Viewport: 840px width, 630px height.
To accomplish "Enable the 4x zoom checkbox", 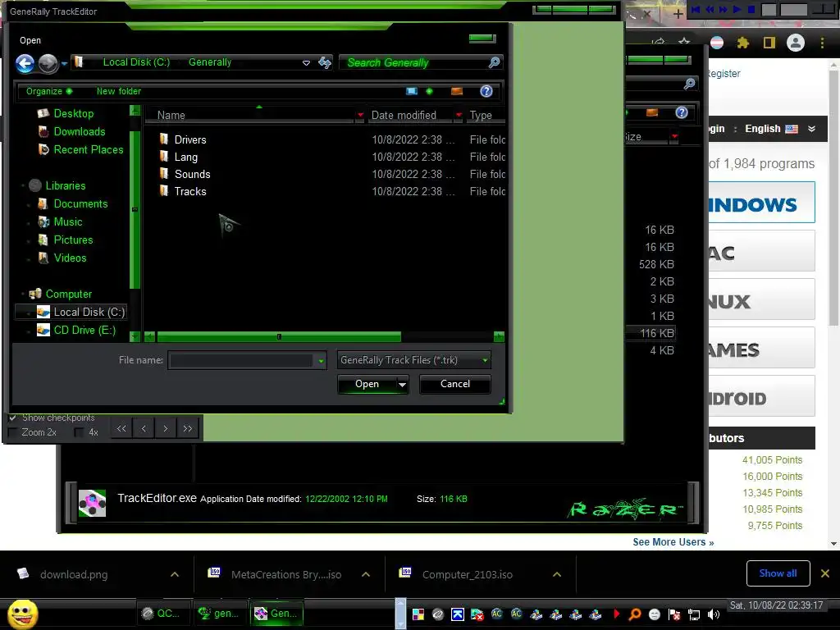I will pyautogui.click(x=80, y=432).
